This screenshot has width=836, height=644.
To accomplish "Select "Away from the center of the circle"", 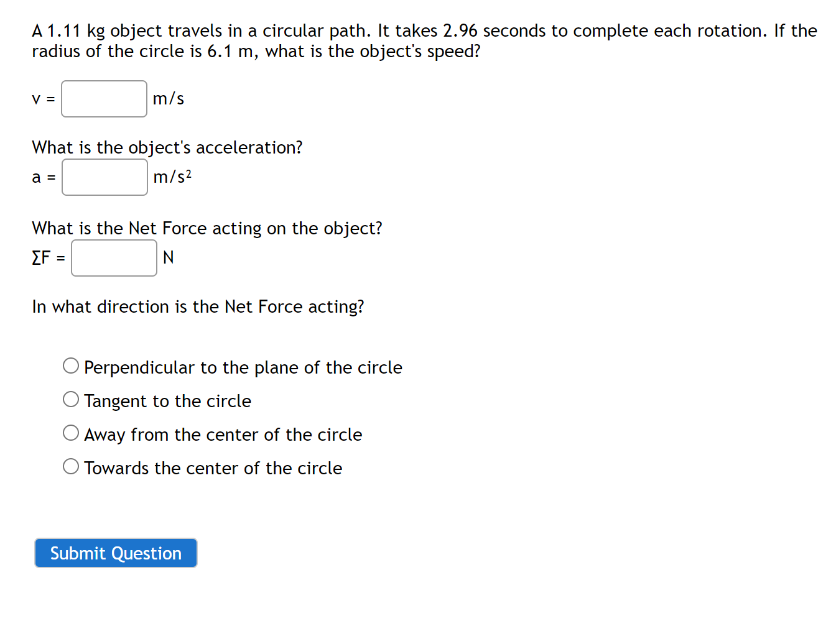I will pos(70,432).
